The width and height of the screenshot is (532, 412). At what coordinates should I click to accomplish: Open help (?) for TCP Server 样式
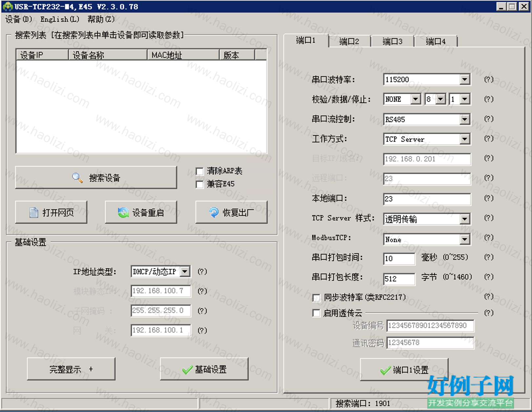coord(489,218)
